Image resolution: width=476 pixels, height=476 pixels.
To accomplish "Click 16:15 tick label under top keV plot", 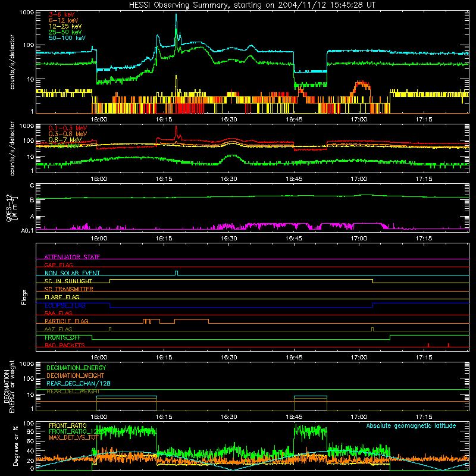I will 164,120.
